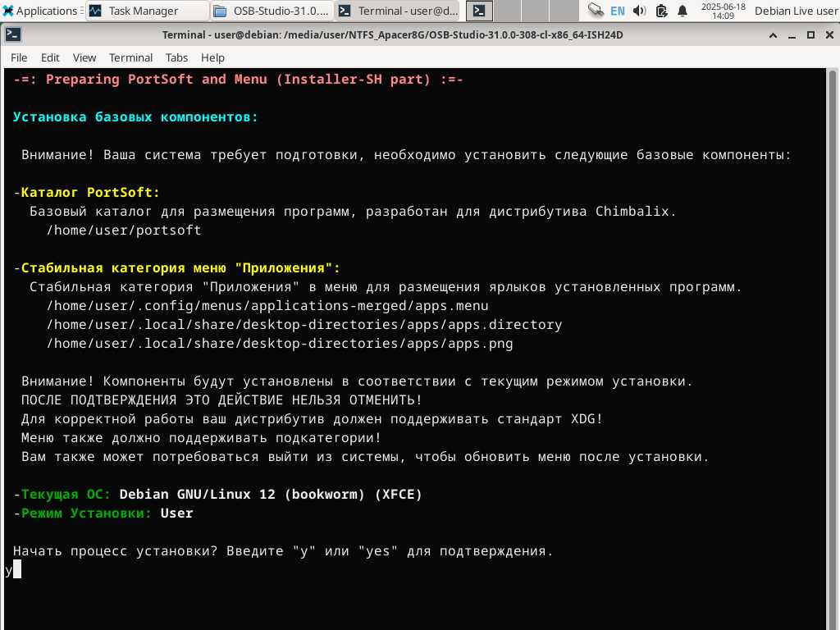Open the Terminal menu
Viewport: 840px width, 630px height.
click(x=130, y=57)
